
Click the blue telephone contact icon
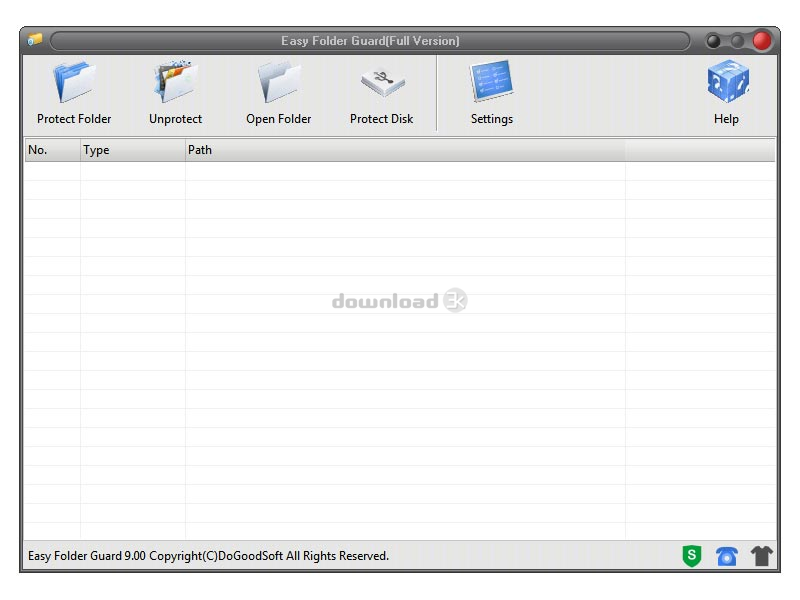tap(727, 556)
